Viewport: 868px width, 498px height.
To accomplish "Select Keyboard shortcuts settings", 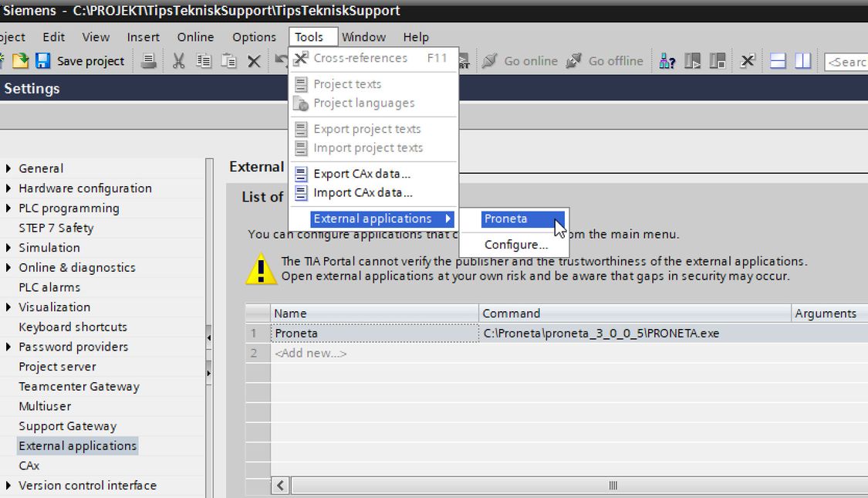I will click(x=73, y=327).
